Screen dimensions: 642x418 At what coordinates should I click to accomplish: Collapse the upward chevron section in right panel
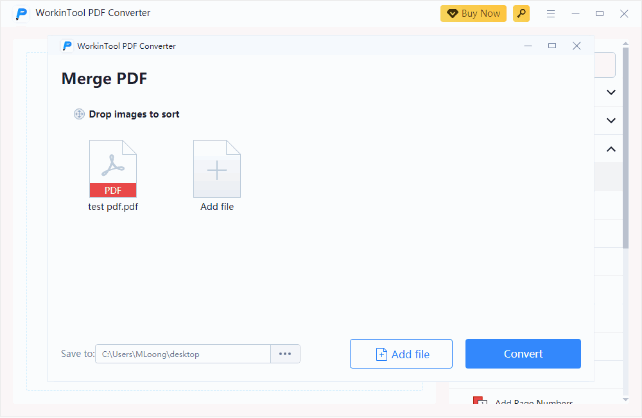pos(611,149)
